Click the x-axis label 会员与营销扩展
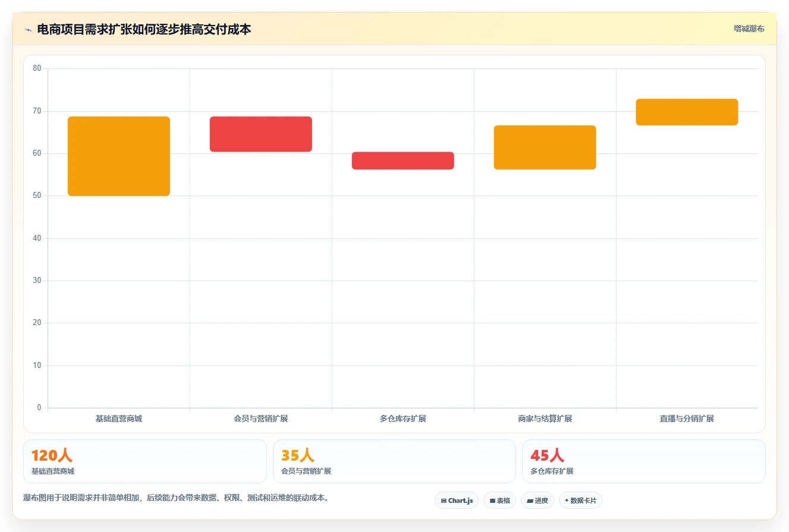This screenshot has width=789, height=532. tap(261, 418)
